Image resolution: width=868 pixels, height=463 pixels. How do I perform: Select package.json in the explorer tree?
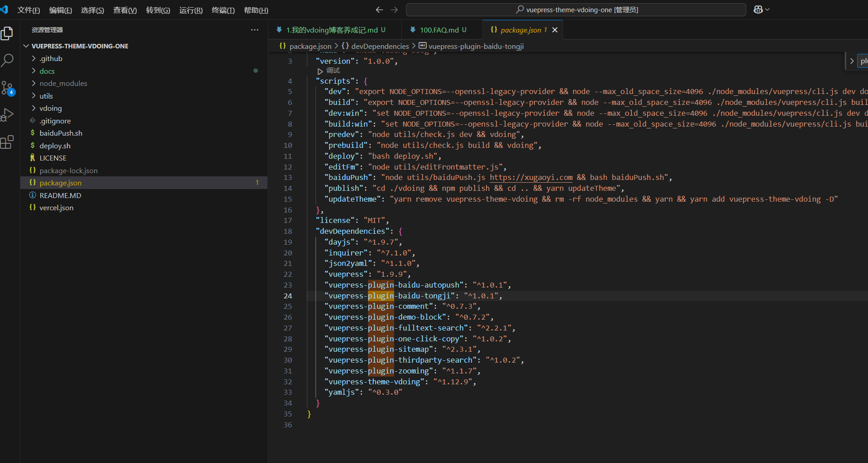144,183
